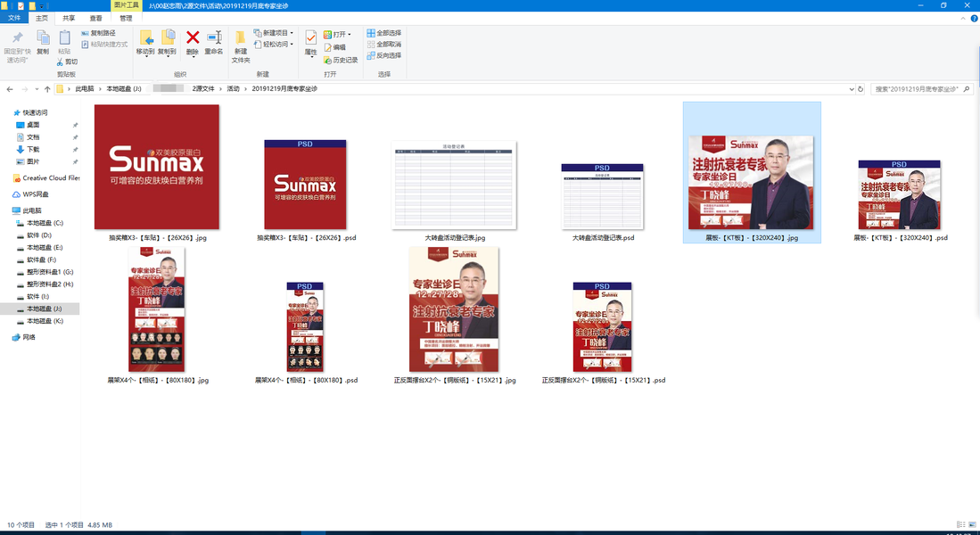Open the 新建项目 (New item) dropdown

tap(274, 33)
